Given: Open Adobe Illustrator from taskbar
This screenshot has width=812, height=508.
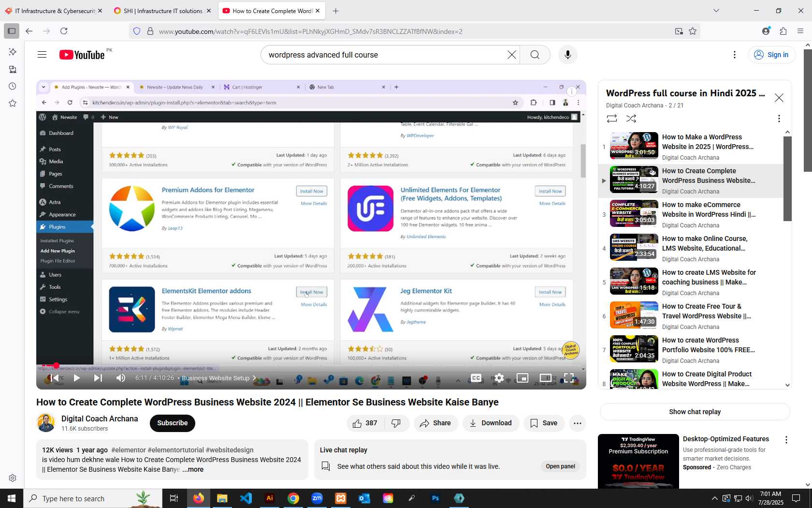Looking at the screenshot, I should 270,498.
